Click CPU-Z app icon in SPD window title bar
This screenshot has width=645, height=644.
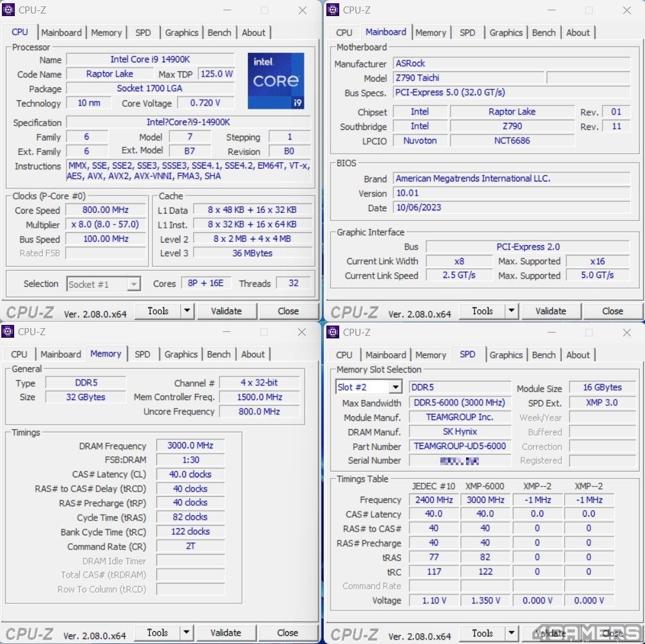[x=332, y=331]
